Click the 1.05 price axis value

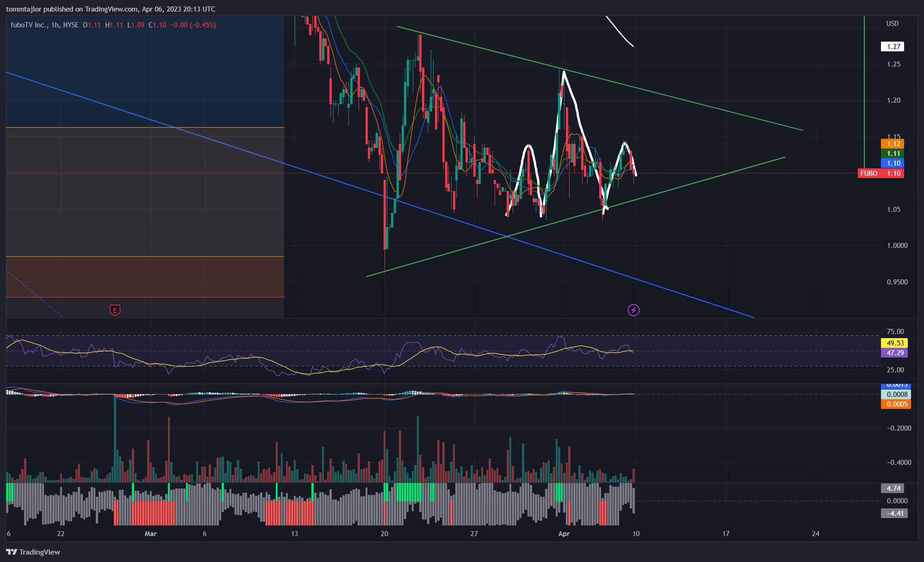(893, 209)
